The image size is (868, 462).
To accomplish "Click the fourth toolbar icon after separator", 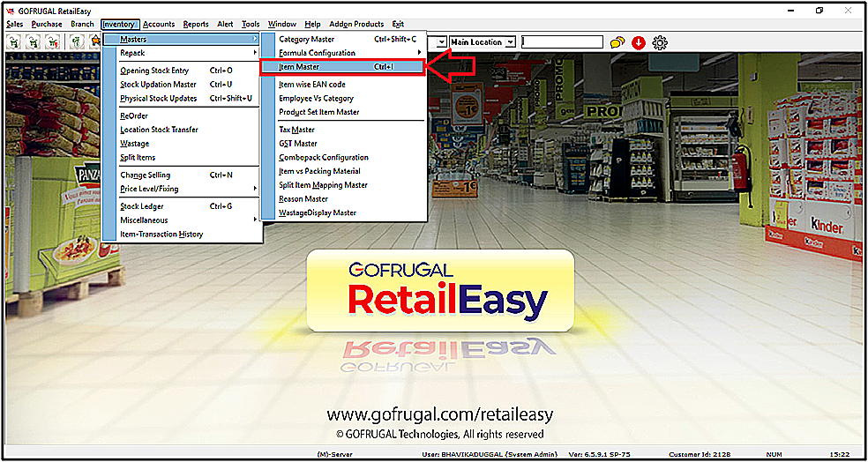I will coord(77,42).
